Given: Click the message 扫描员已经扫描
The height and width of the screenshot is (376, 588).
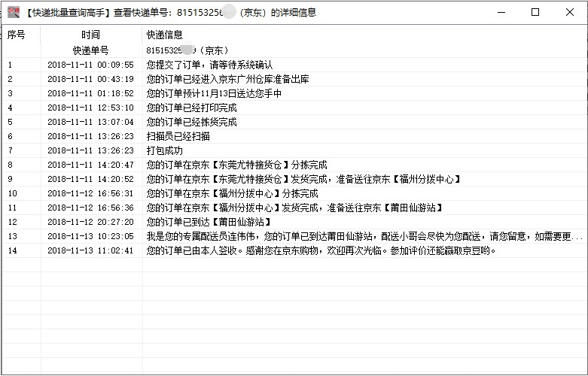Looking at the screenshot, I should 178,136.
